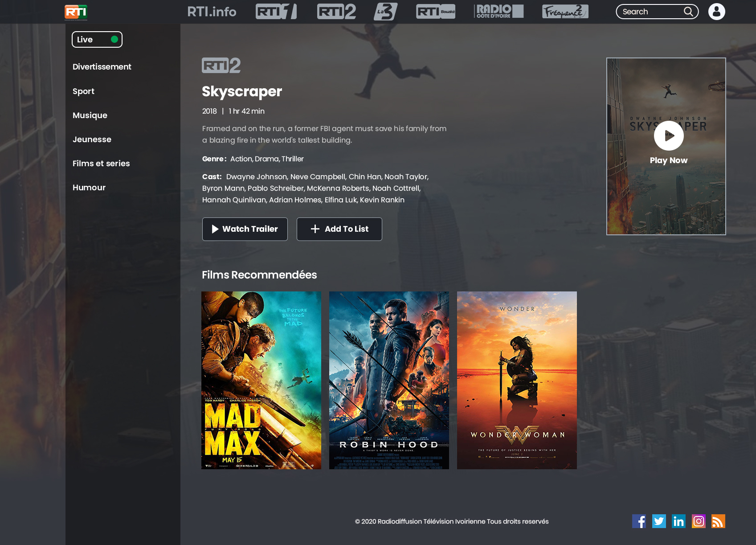Viewport: 756px width, 545px height.
Task: Open the RTI 1 channel logo
Action: [x=276, y=12]
